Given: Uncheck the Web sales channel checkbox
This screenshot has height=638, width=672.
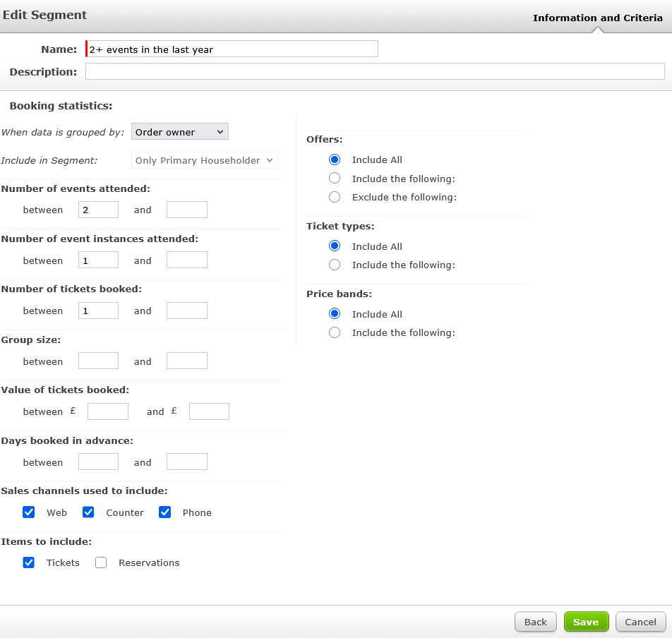Looking at the screenshot, I should (29, 512).
